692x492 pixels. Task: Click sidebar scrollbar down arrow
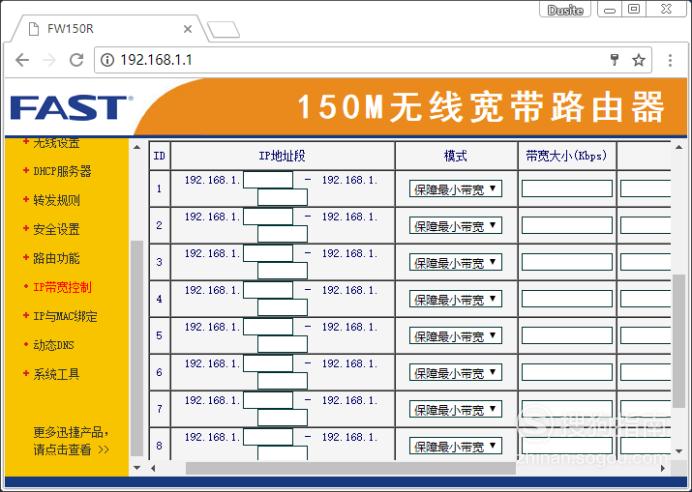click(137, 467)
